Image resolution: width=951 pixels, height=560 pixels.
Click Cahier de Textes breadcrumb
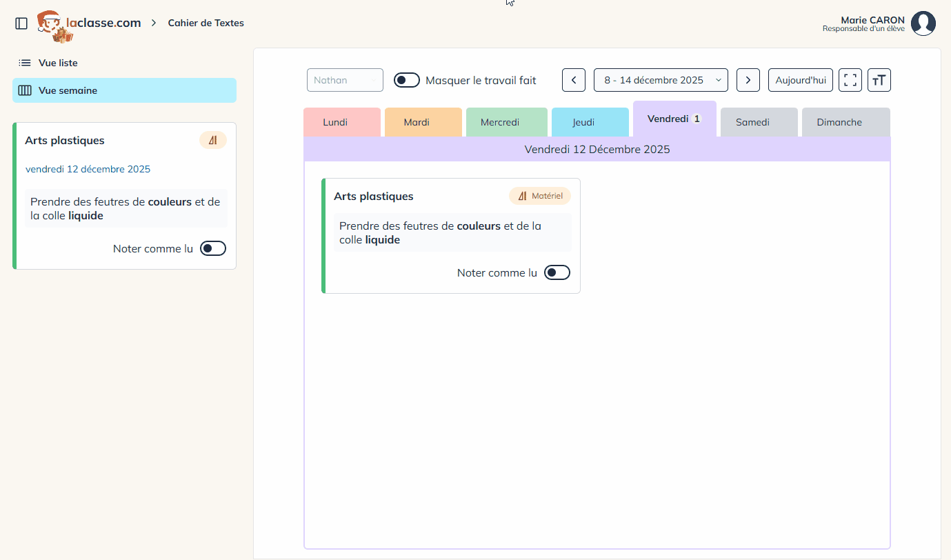206,23
